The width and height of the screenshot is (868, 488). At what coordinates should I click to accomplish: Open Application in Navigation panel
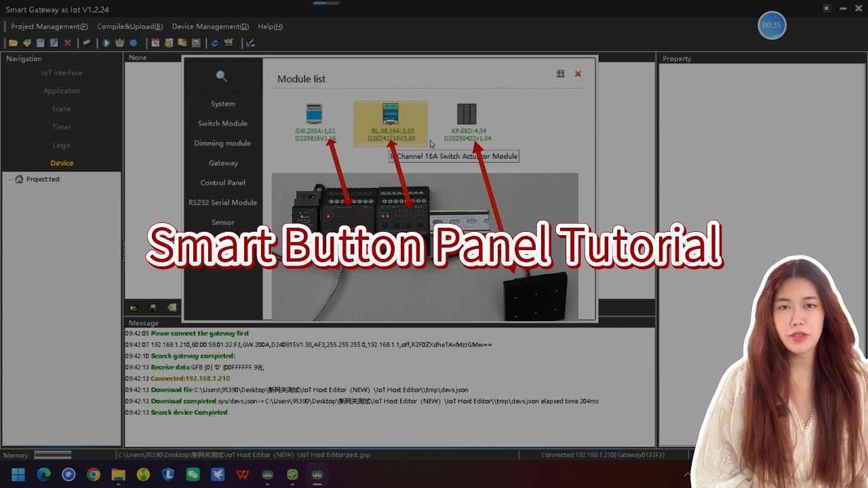click(x=62, y=91)
